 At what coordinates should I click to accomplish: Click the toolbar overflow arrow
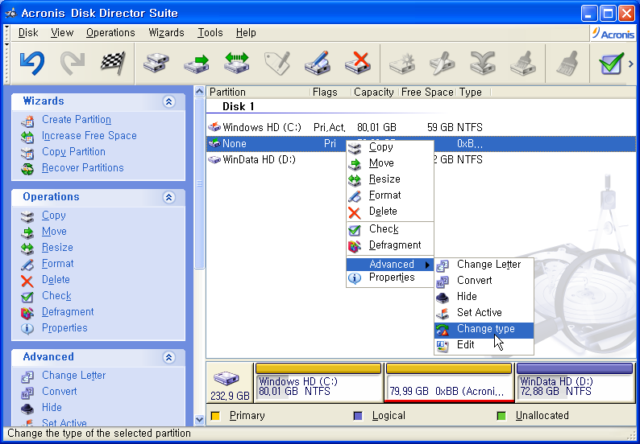tap(631, 64)
